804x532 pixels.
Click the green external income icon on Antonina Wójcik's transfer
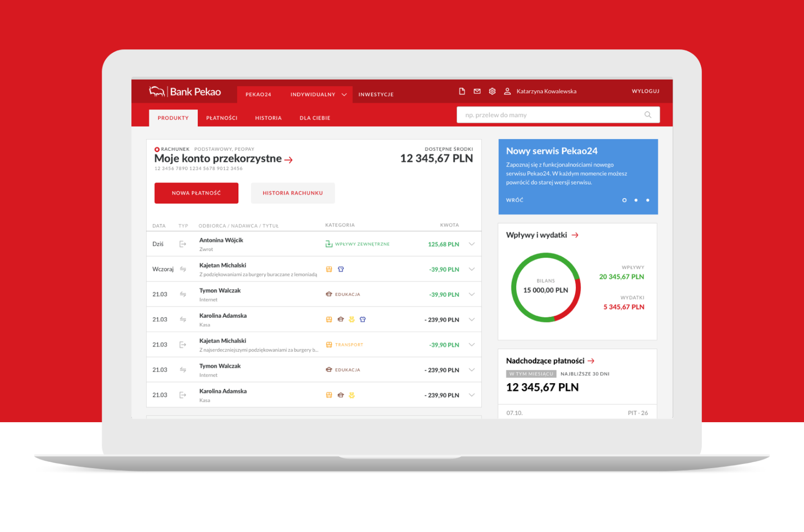pyautogui.click(x=329, y=243)
